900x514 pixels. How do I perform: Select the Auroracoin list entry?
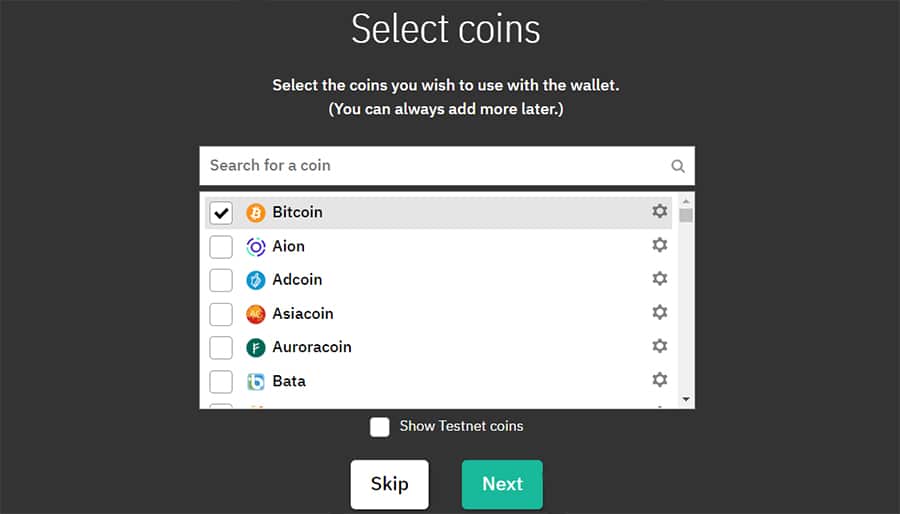coord(312,347)
